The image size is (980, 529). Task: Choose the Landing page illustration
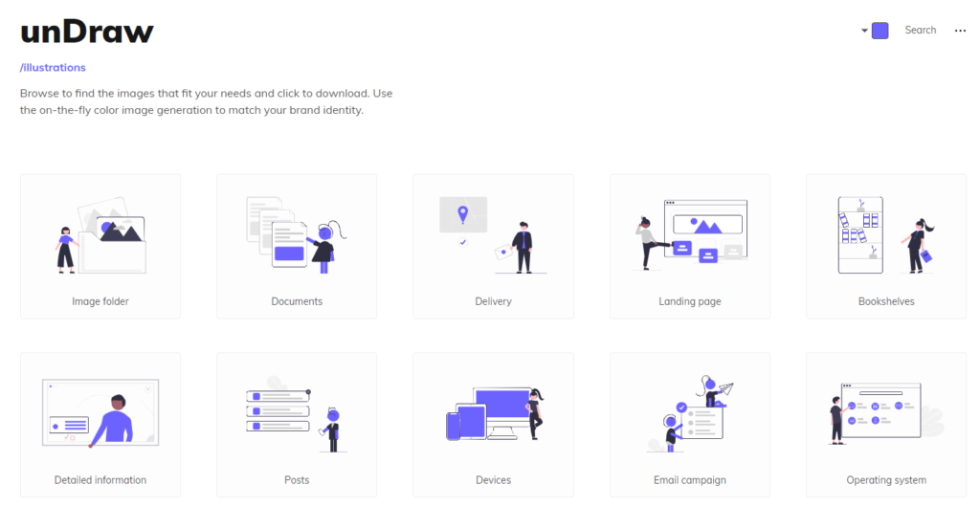690,235
